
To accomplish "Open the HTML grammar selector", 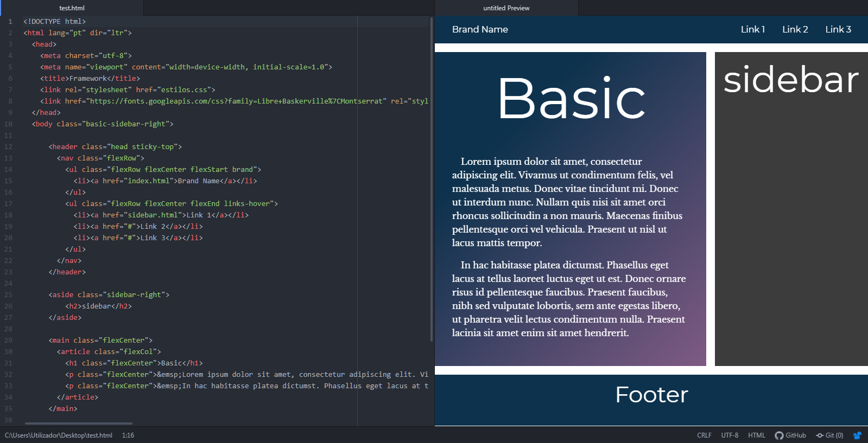I will tap(757, 435).
